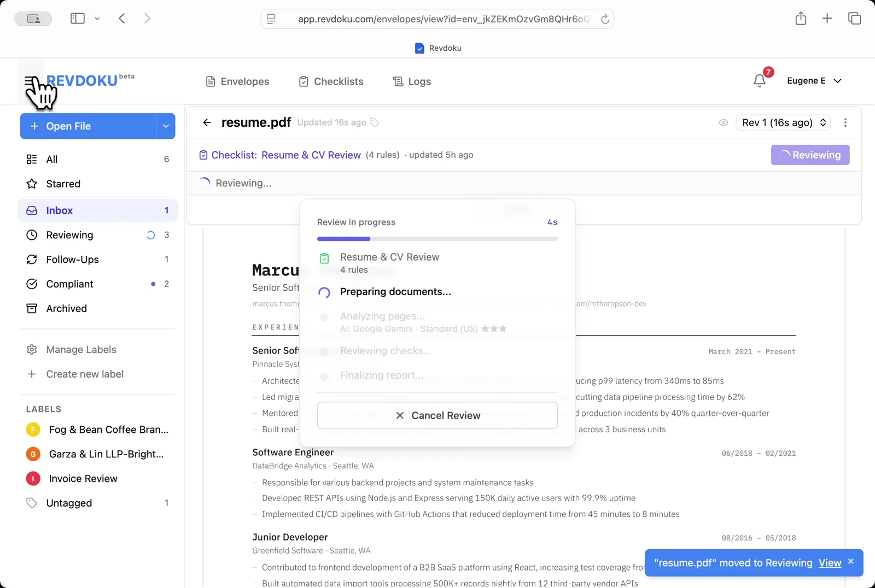Open the Logs tab
875x588 pixels.
[412, 81]
